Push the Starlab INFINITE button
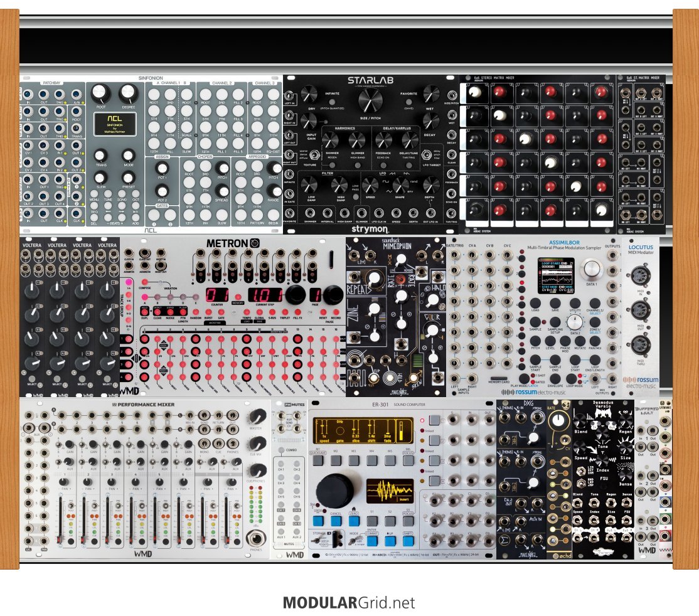The image size is (699, 616). pyautogui.click(x=332, y=101)
